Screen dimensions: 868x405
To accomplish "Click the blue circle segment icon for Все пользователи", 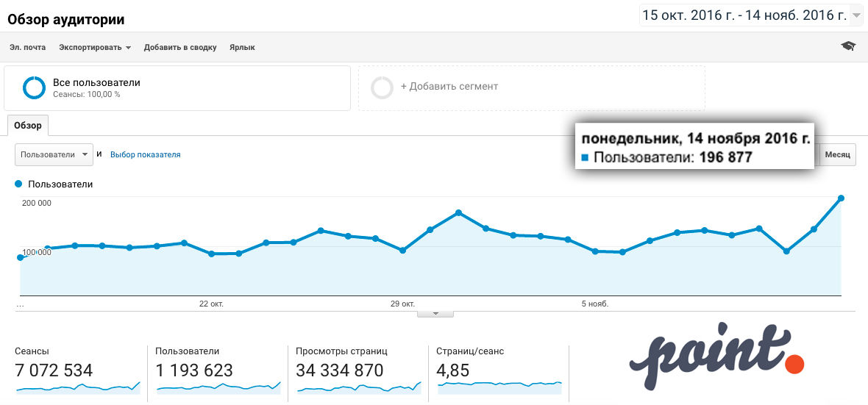I will [34, 88].
